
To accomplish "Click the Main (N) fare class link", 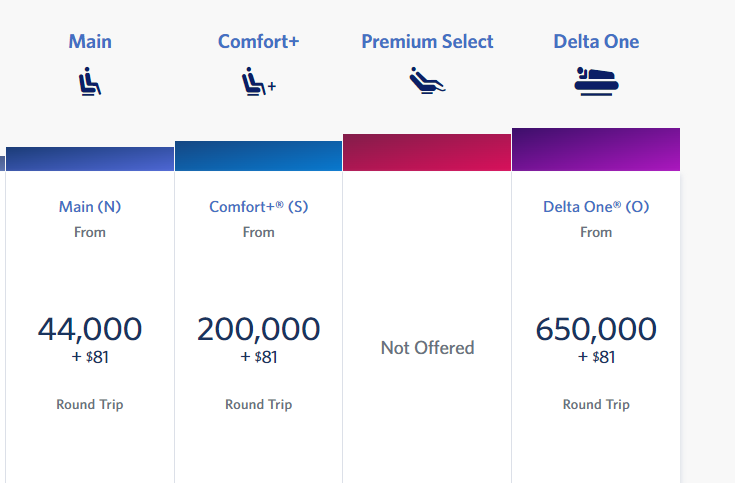I will click(90, 206).
